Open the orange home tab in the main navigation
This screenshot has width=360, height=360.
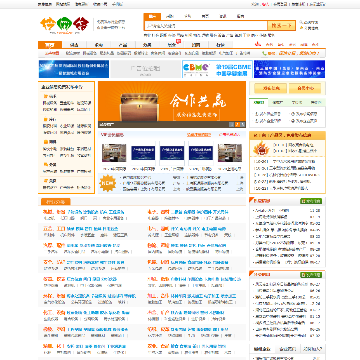tap(50, 45)
